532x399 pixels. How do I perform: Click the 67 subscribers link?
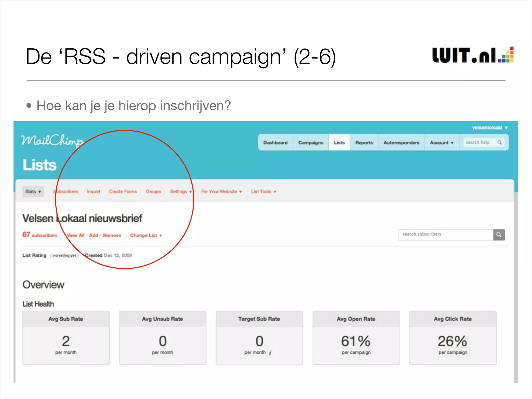pos(40,235)
